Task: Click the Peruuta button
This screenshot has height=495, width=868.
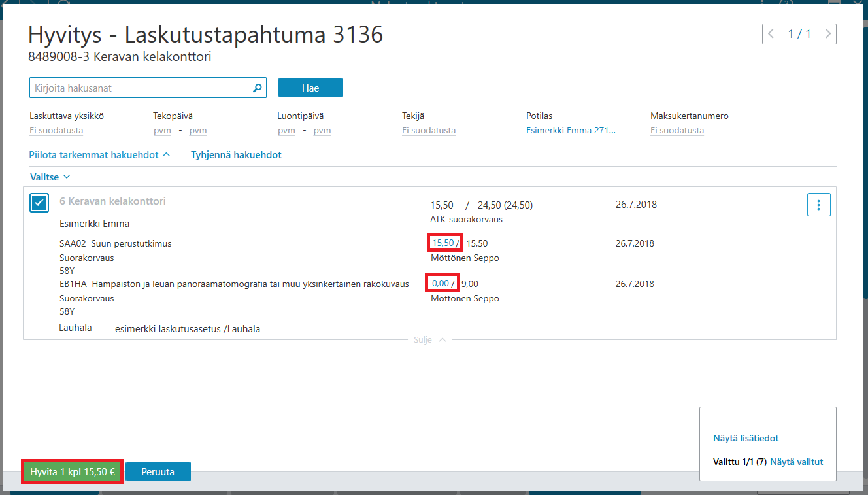Action: (x=158, y=471)
